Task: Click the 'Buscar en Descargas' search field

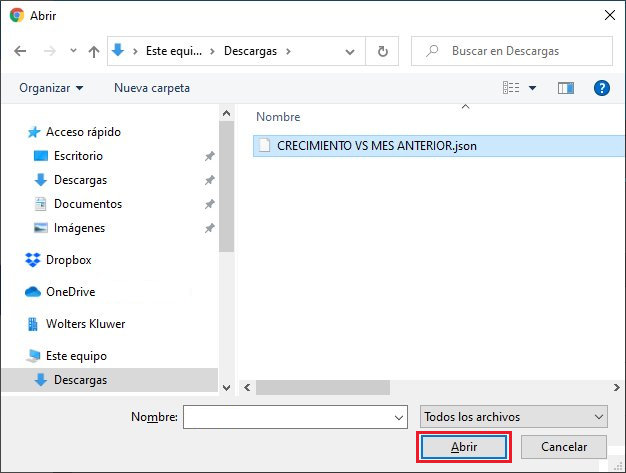Action: [x=512, y=51]
